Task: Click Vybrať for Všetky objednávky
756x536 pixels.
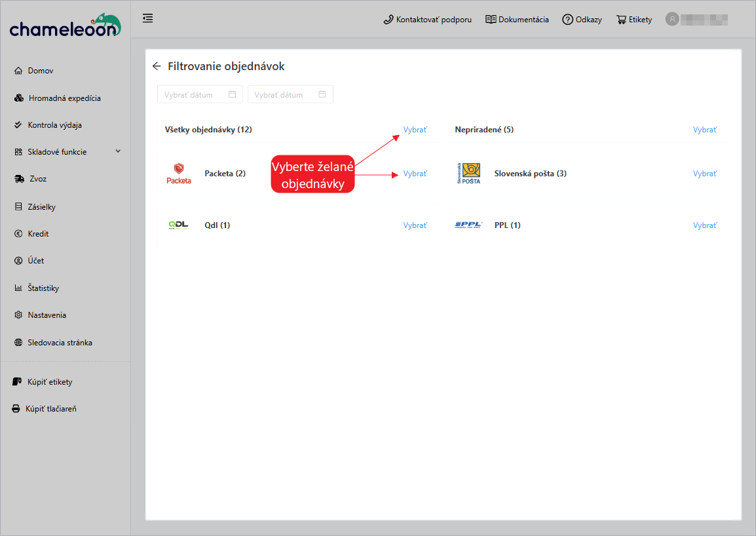Action: coord(415,130)
